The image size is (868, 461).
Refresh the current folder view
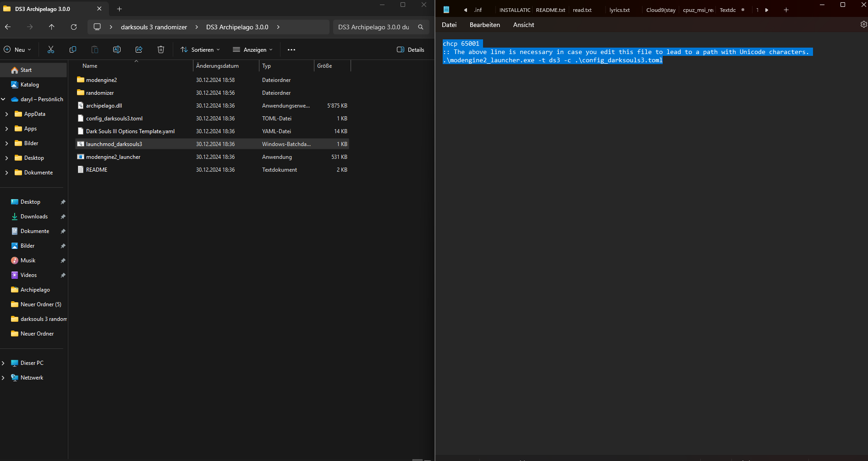74,27
